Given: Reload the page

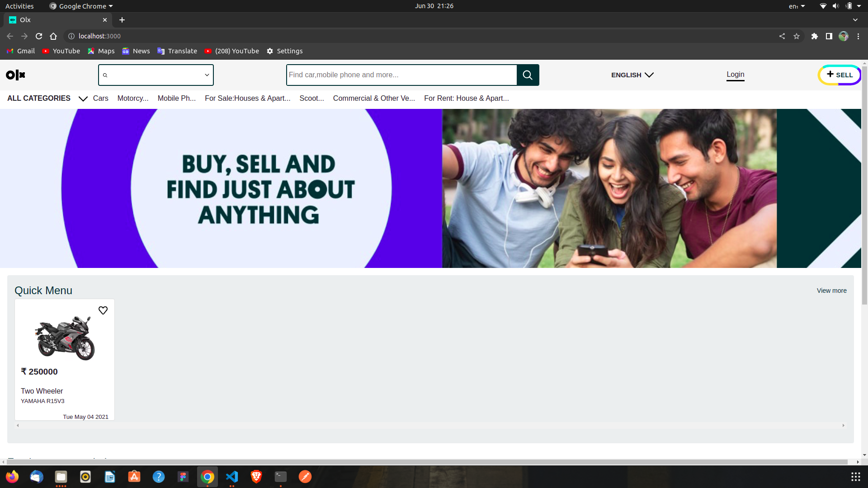Looking at the screenshot, I should pyautogui.click(x=39, y=36).
